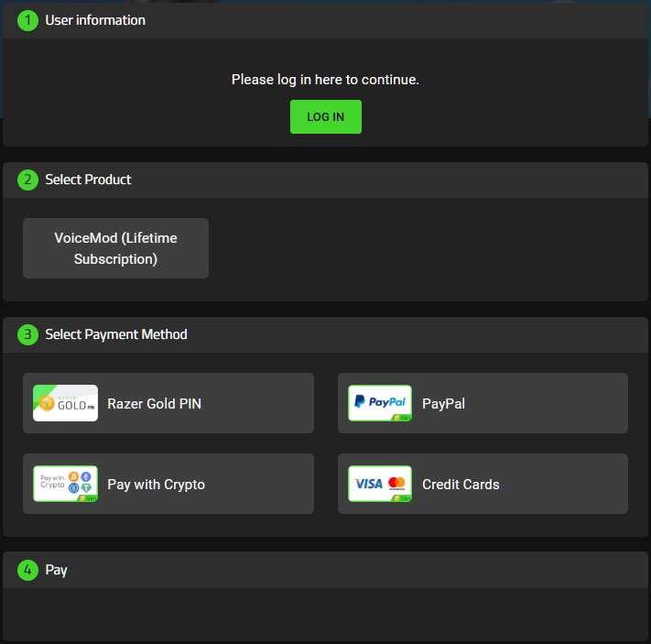Choose PayPal payment method

[483, 403]
